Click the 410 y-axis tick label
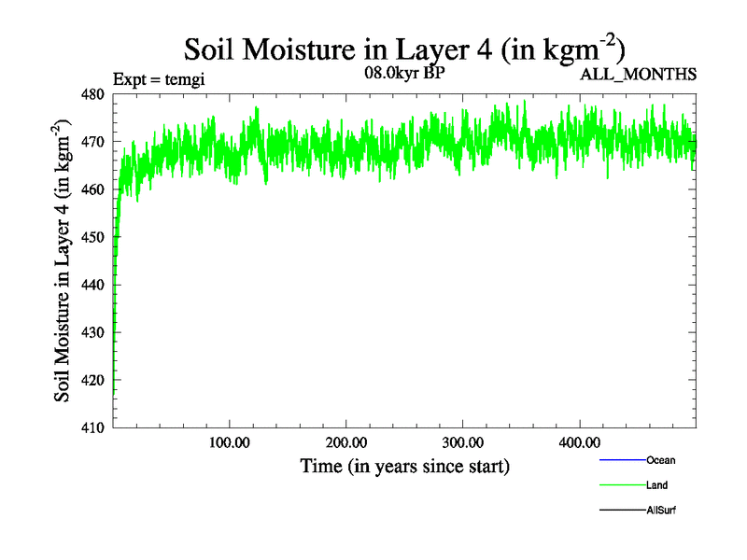 [93, 427]
